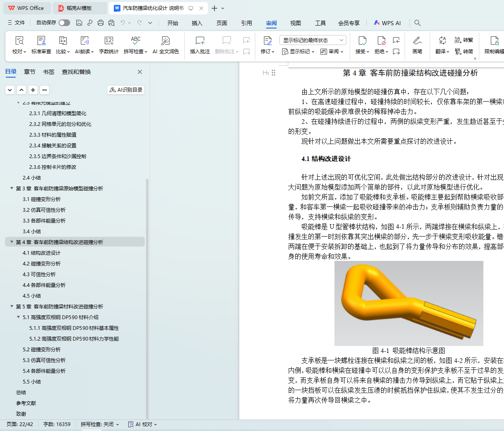The height and width of the screenshot is (431, 504).
Task: Open the 标准审查 standards review tool
Action: tap(41, 41)
